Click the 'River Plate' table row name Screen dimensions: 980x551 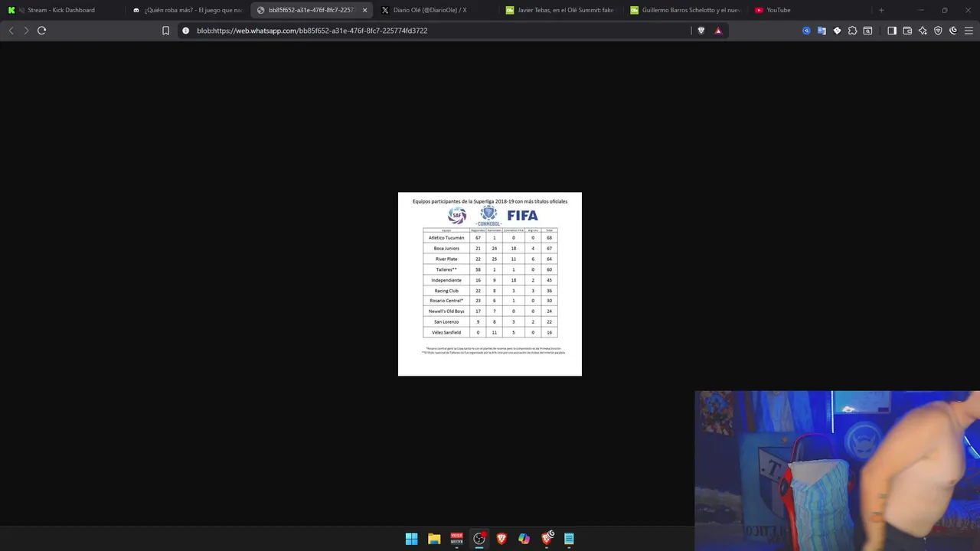pos(446,259)
